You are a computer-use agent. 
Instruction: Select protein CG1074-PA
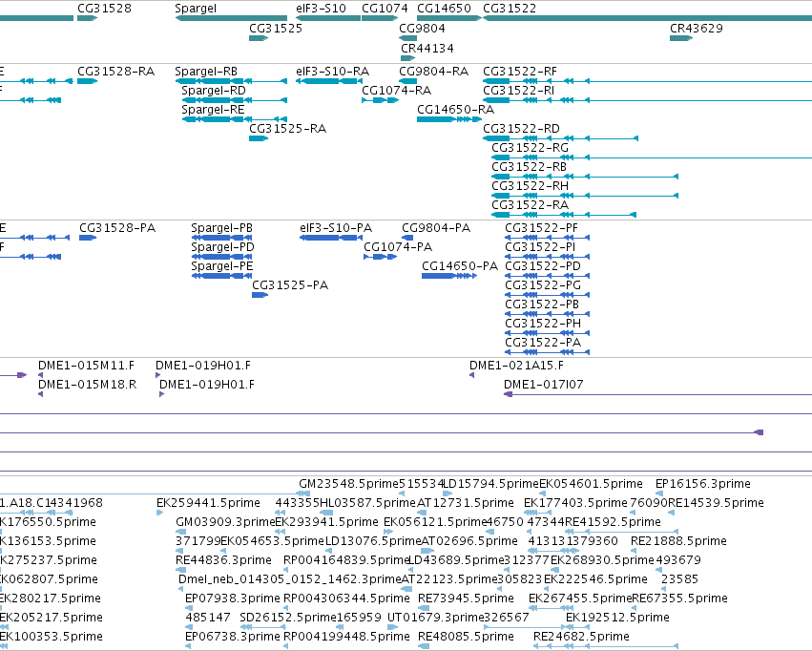(380, 257)
